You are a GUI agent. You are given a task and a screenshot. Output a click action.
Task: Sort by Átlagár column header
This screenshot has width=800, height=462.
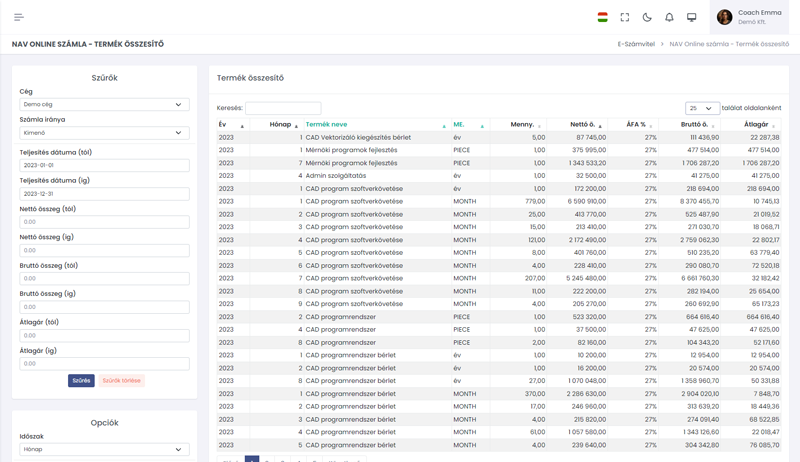pos(756,125)
